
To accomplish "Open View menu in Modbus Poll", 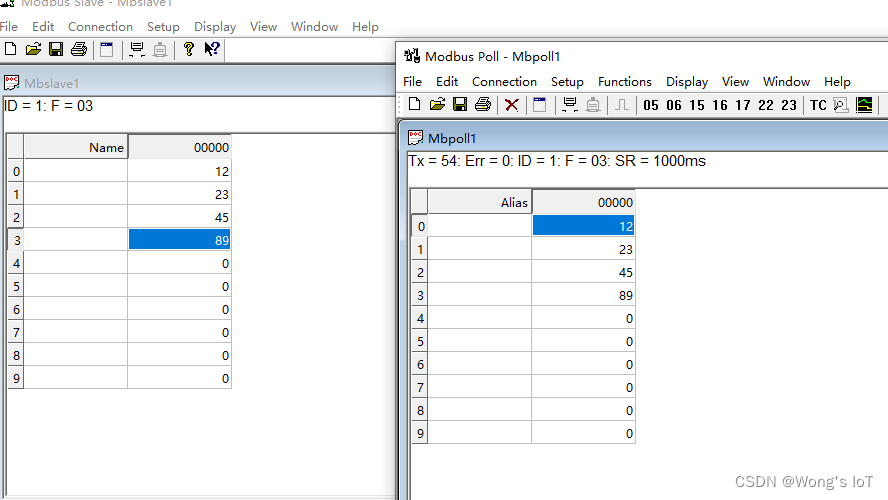I will pos(735,82).
